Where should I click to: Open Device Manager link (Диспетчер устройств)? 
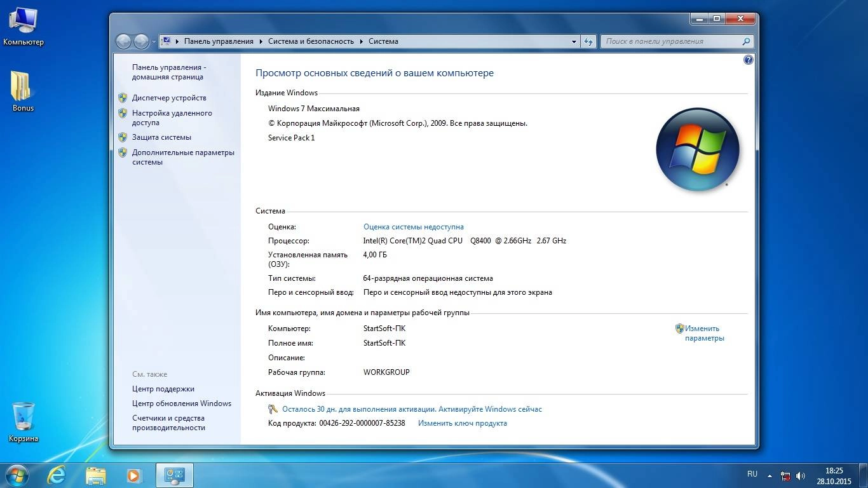coord(169,98)
